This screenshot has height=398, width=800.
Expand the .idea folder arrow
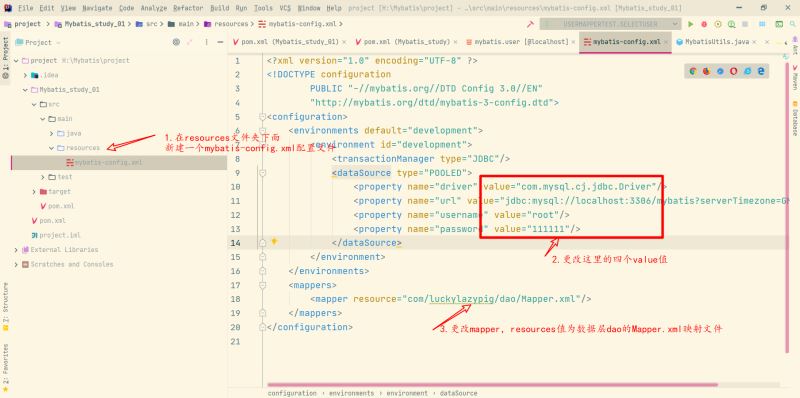click(26, 75)
